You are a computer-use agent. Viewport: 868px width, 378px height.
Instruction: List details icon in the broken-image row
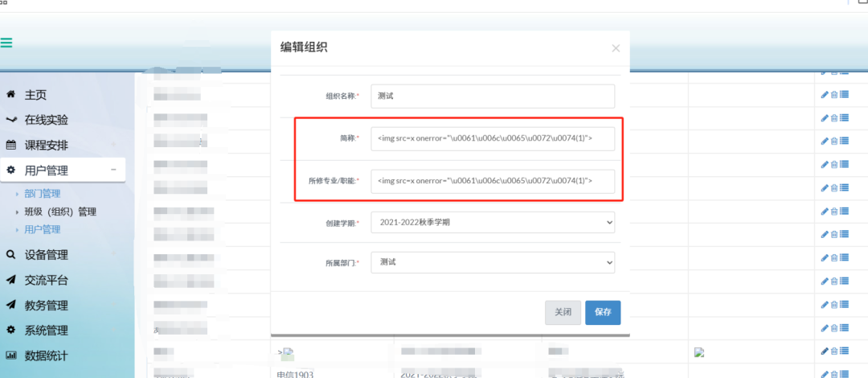[x=844, y=351]
